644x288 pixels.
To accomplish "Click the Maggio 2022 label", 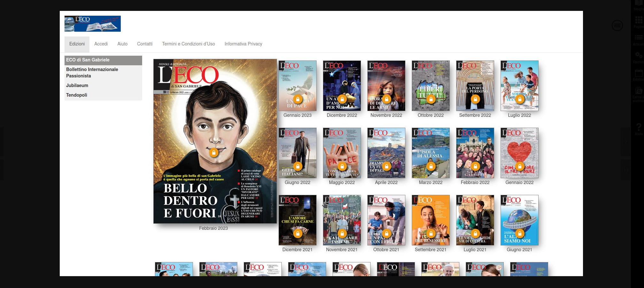I will [x=342, y=182].
